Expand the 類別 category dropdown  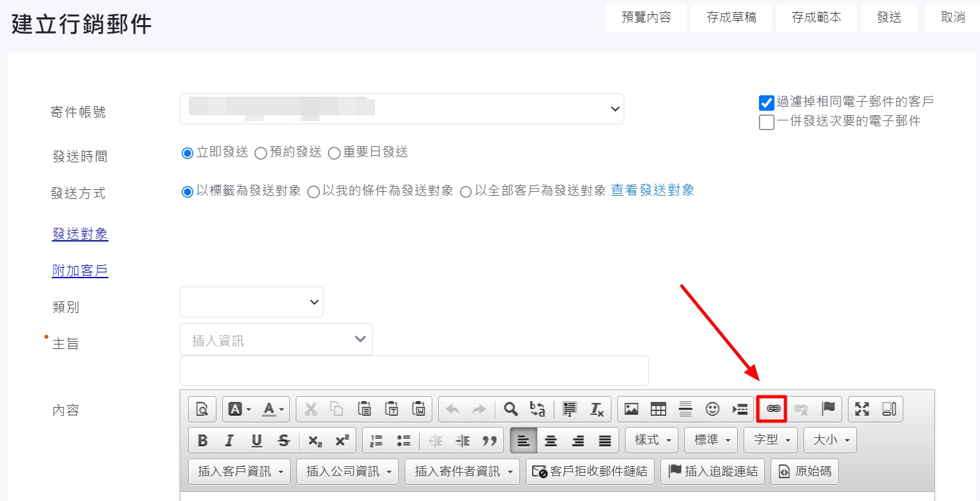[251, 302]
